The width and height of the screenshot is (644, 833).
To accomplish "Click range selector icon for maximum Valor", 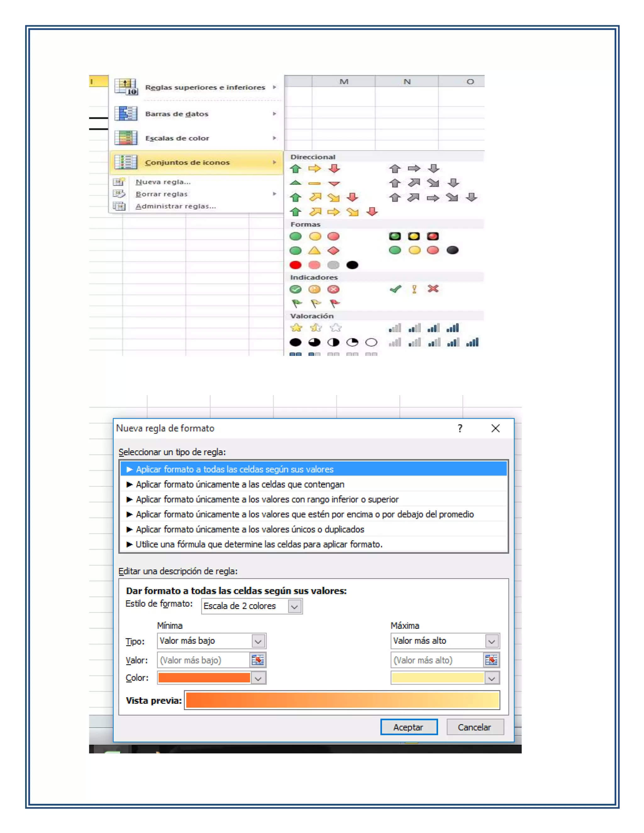I will pyautogui.click(x=491, y=660).
